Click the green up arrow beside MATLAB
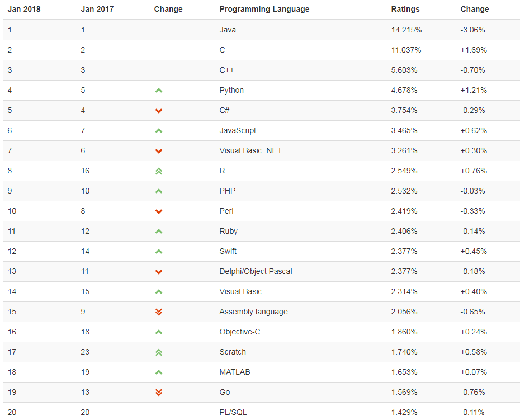Screen dimensions: 520x420 tap(159, 372)
